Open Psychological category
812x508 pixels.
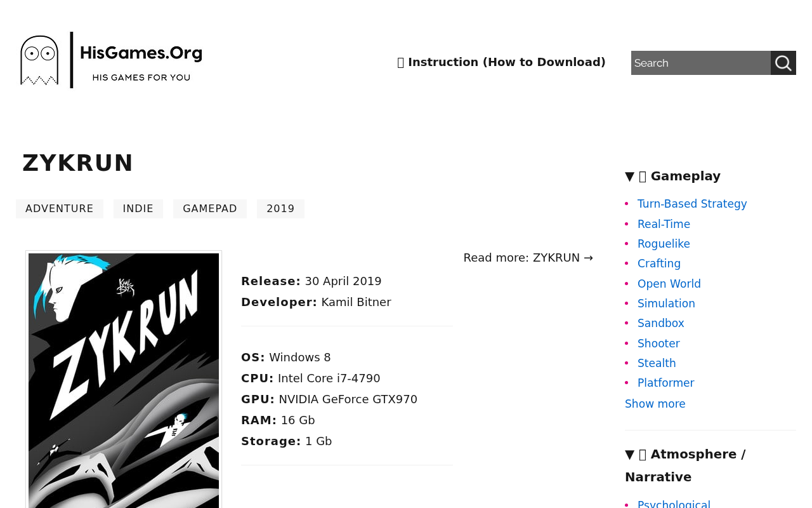pyautogui.click(x=674, y=504)
